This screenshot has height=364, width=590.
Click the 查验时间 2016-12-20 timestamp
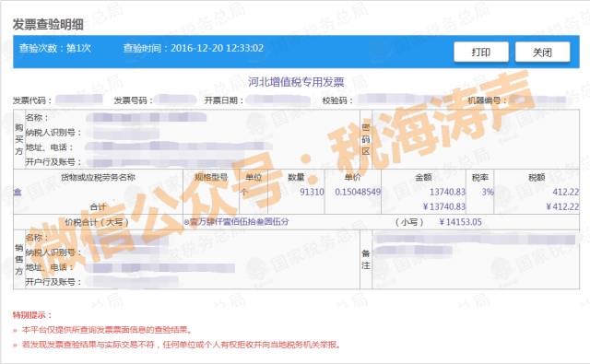pyautogui.click(x=194, y=48)
